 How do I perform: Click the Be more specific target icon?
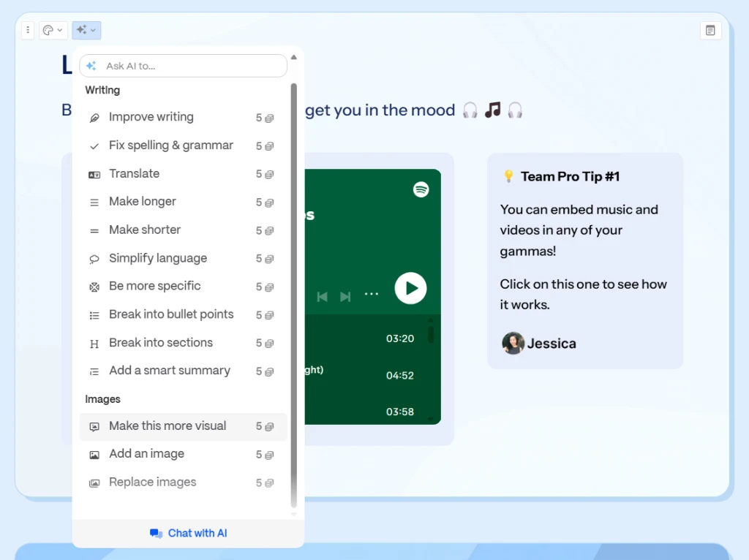[94, 287]
